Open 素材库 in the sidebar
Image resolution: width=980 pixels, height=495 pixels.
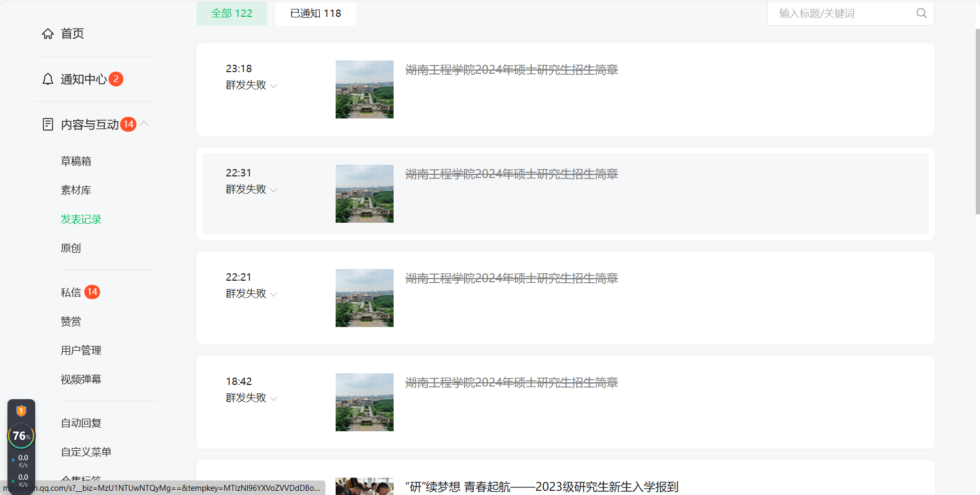point(76,190)
